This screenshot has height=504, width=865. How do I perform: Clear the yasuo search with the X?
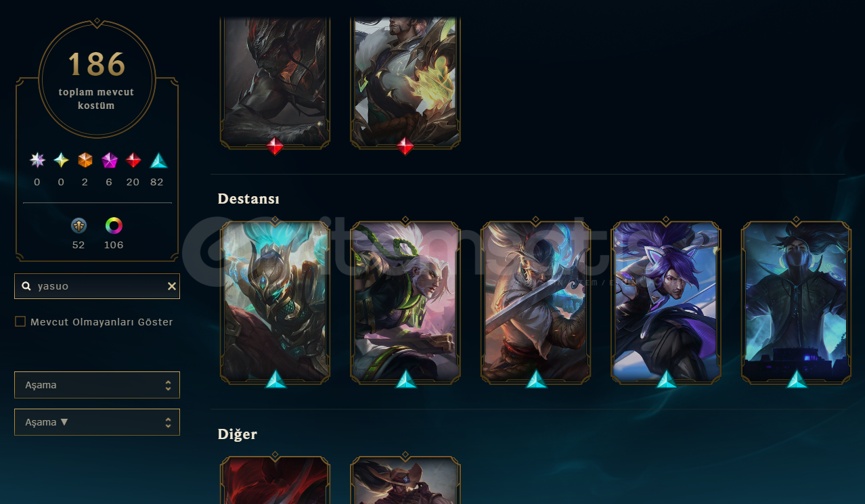[x=172, y=286]
